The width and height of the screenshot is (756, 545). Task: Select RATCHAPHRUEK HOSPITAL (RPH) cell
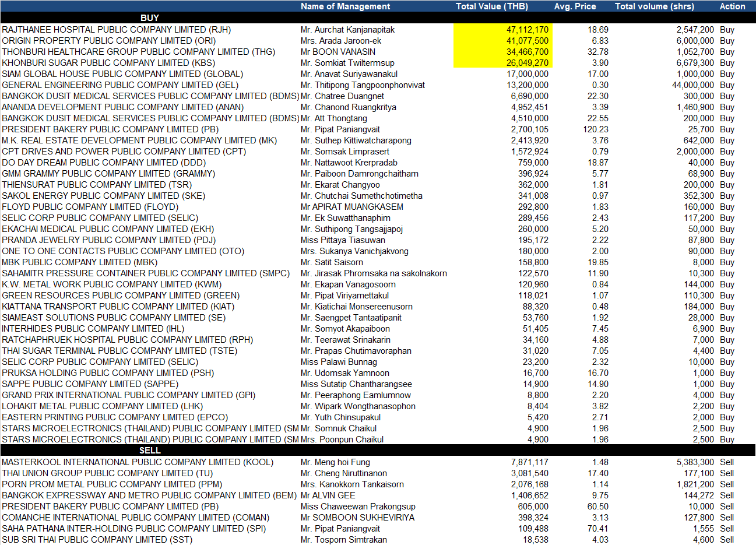tap(128, 340)
